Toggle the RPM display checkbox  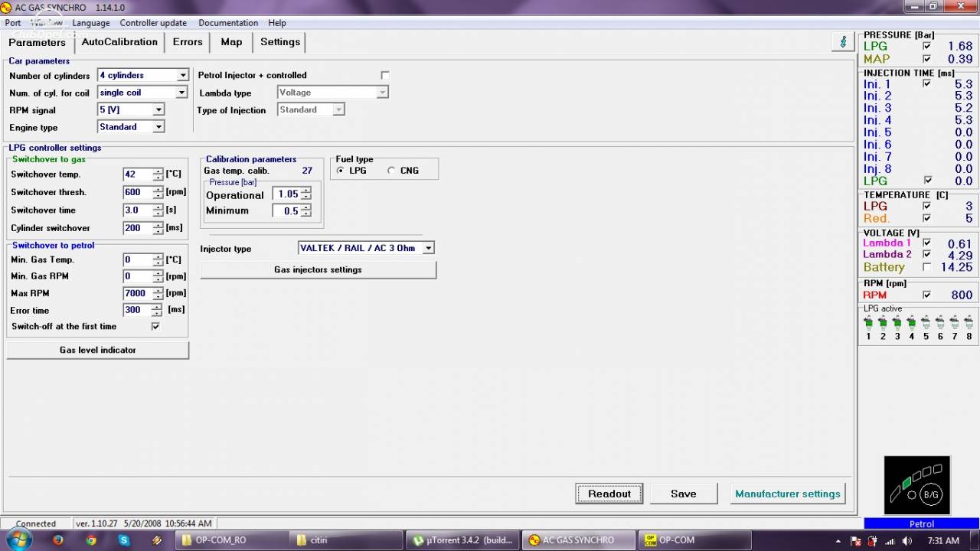926,295
